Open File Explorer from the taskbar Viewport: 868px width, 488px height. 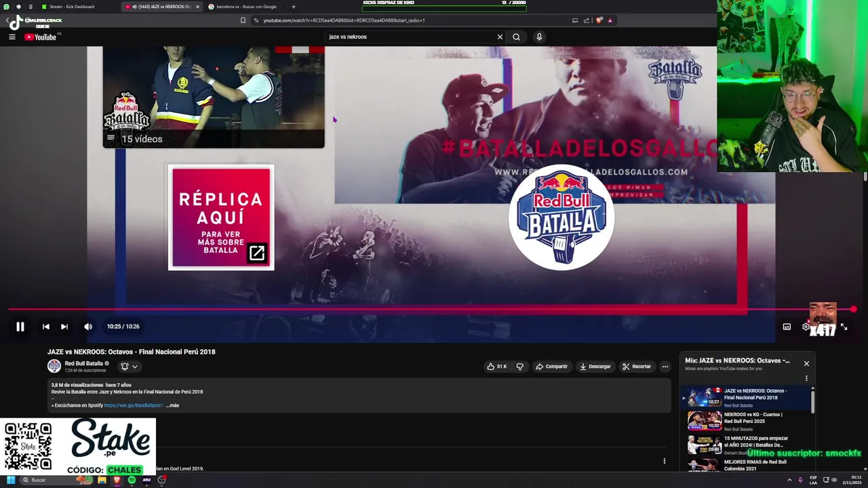point(102,480)
